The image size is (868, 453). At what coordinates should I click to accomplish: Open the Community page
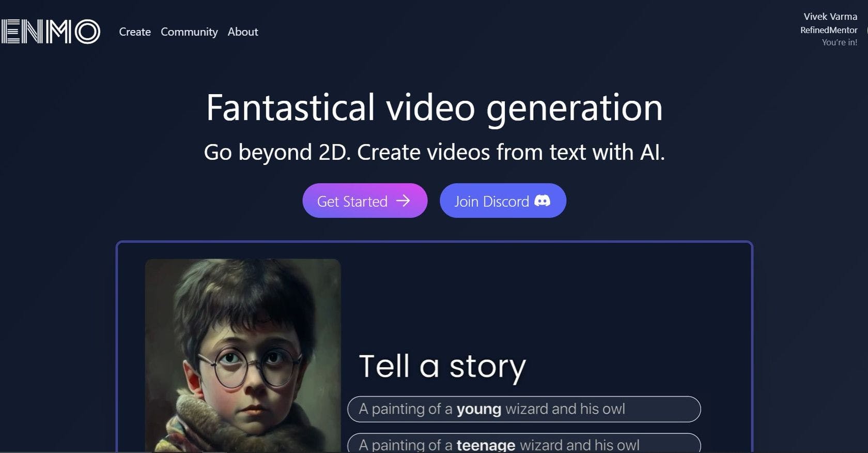pyautogui.click(x=189, y=32)
